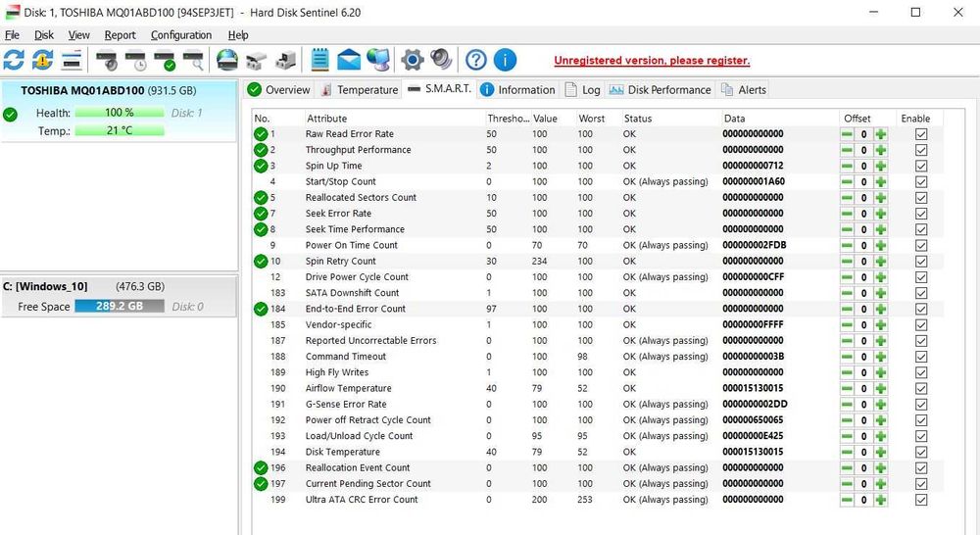
Task: Open the Help menu
Action: (x=238, y=35)
